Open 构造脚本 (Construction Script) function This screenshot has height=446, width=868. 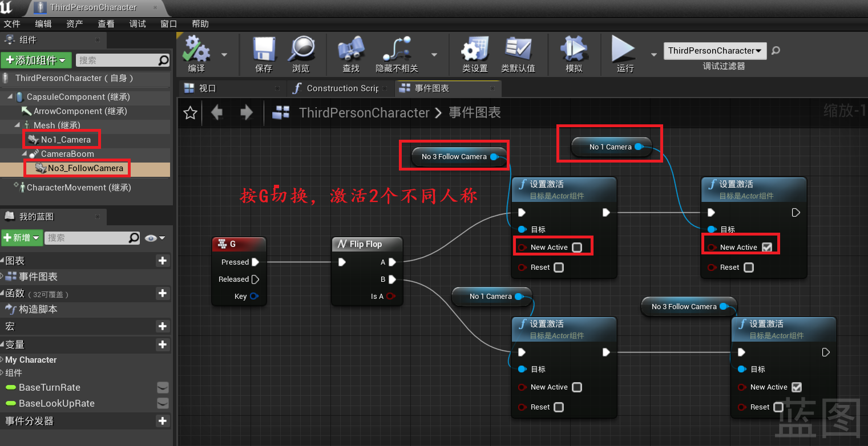[x=38, y=309]
